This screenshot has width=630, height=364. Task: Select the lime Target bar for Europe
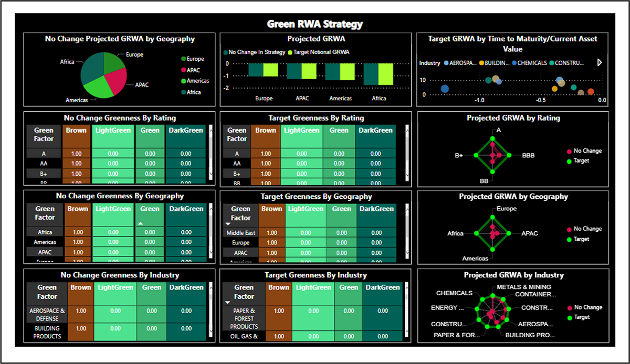pos(271,70)
